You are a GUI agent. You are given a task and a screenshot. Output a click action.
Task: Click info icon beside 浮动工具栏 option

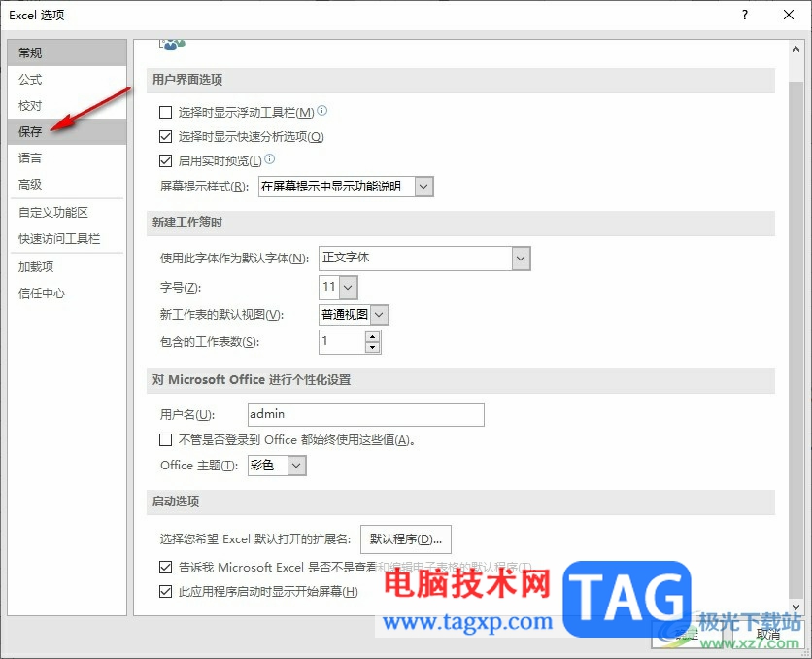click(322, 110)
